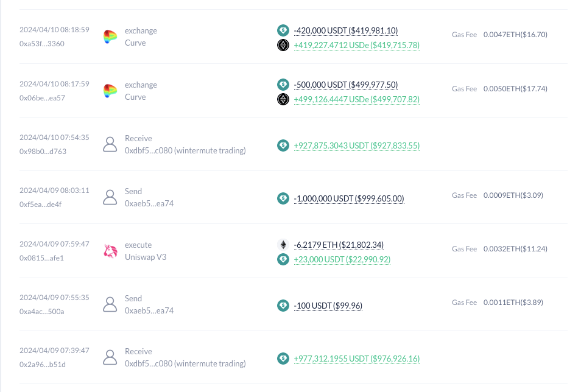
Task: Click the -500,000 USDT amount link
Action: tap(346, 85)
